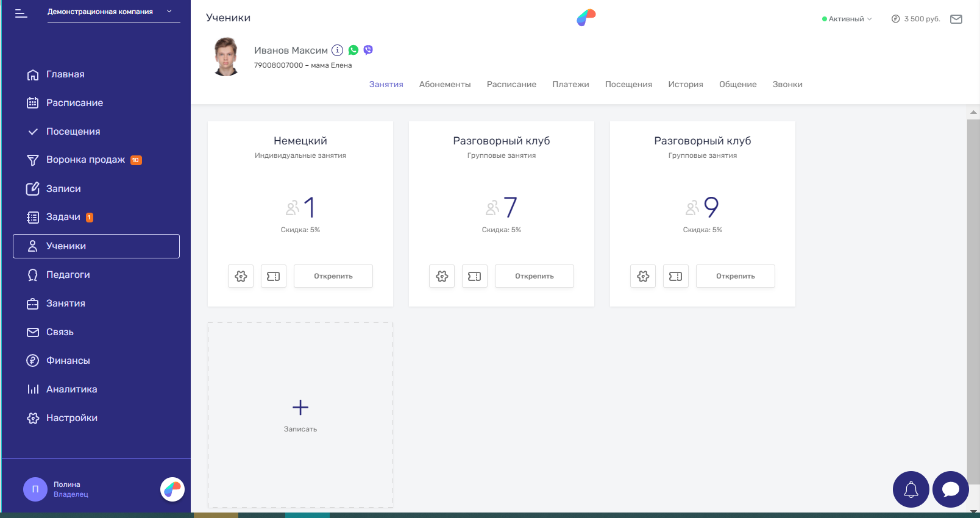Switch to the Абонементы tab
The image size is (980, 518).
445,84
